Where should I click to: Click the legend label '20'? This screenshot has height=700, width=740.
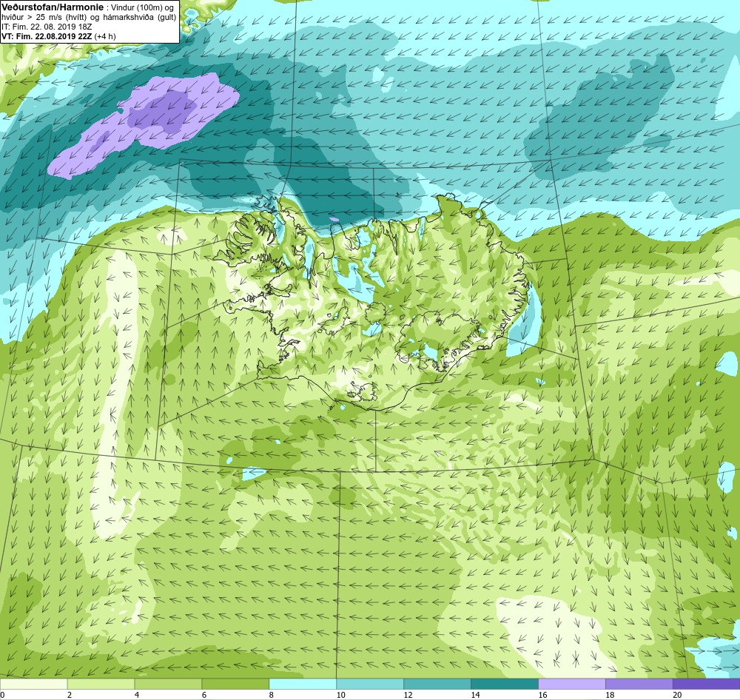[677, 695]
